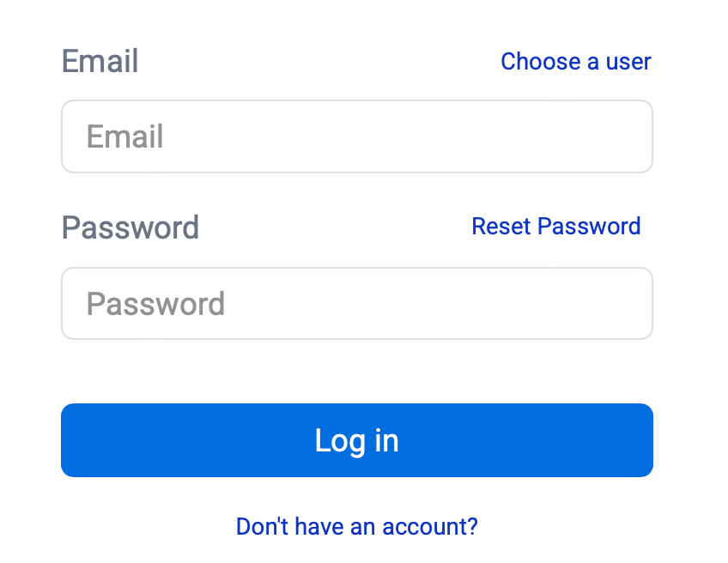
Task: Click the Password label above the field
Action: [x=130, y=227]
